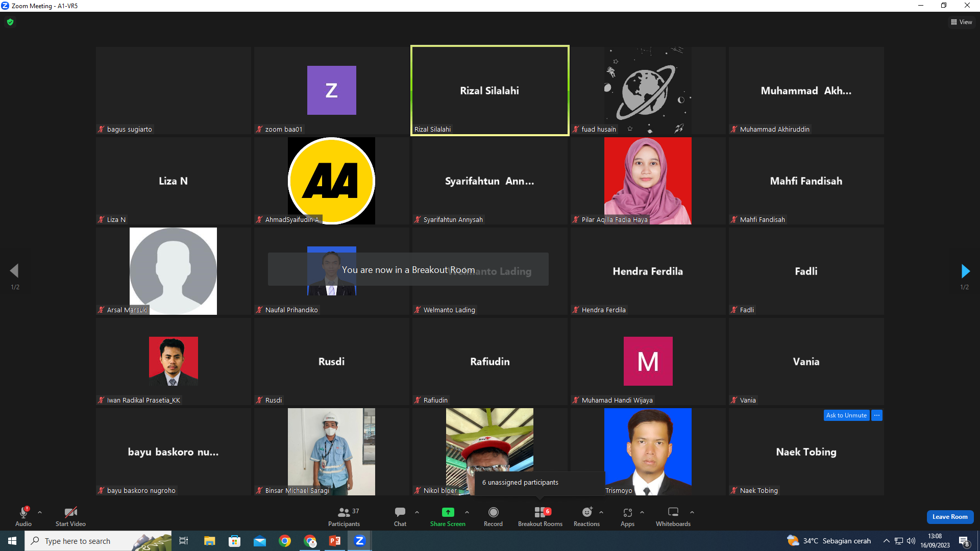Click the green Share Screen icon

point(448,512)
